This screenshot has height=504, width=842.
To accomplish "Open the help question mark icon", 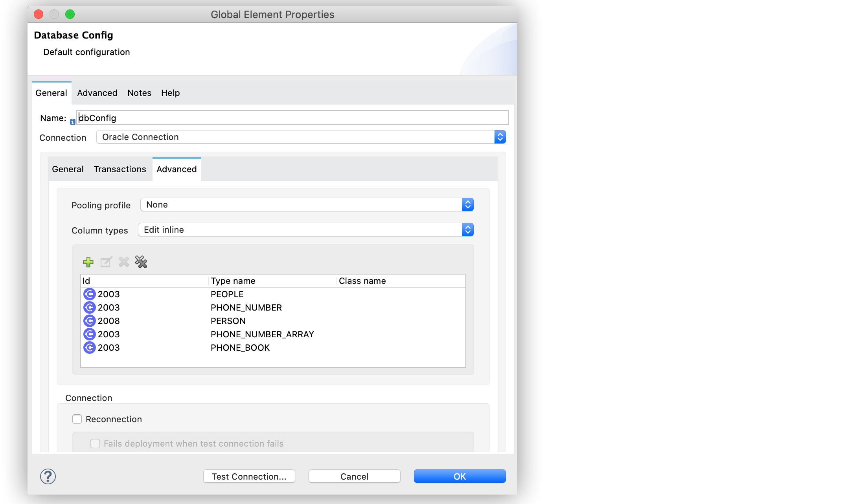I will 48,476.
